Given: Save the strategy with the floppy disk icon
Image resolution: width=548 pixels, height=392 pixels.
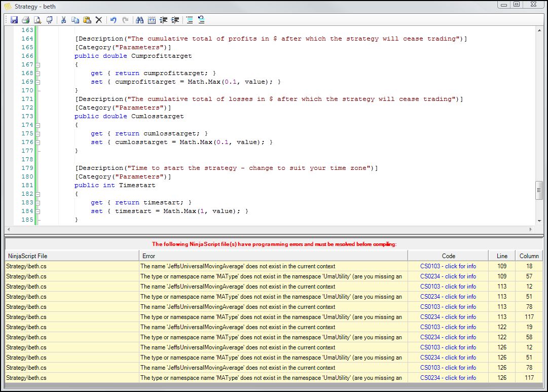Looking at the screenshot, I should click(14, 20).
